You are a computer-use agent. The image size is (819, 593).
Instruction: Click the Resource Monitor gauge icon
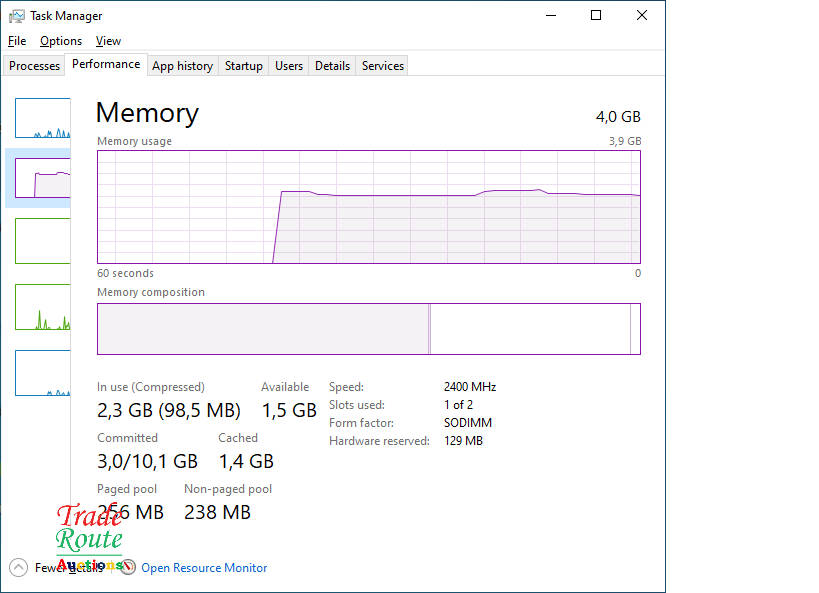click(128, 567)
